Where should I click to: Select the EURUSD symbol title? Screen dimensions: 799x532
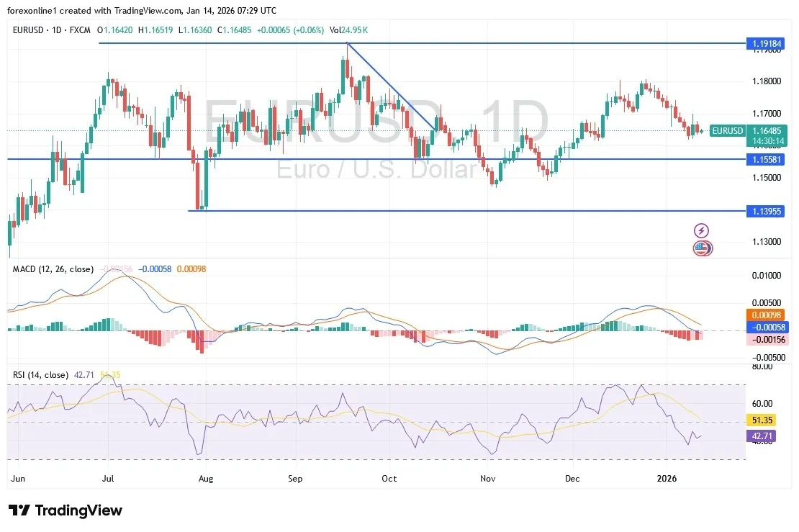coord(30,30)
